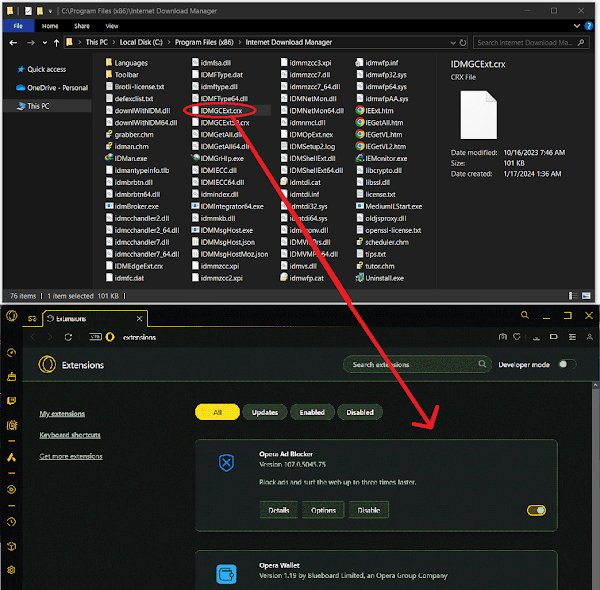Open the Twitch icon in Opera sidebar

coord(11,401)
